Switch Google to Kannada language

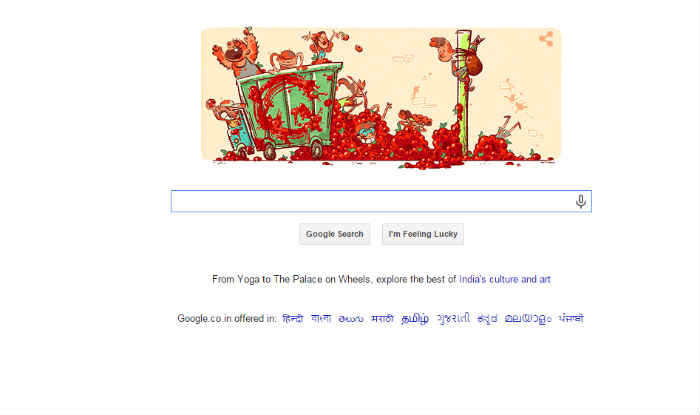(x=487, y=319)
